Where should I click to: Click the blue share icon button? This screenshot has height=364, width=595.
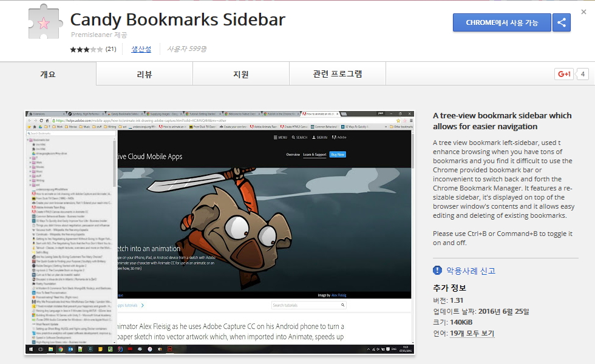[562, 22]
